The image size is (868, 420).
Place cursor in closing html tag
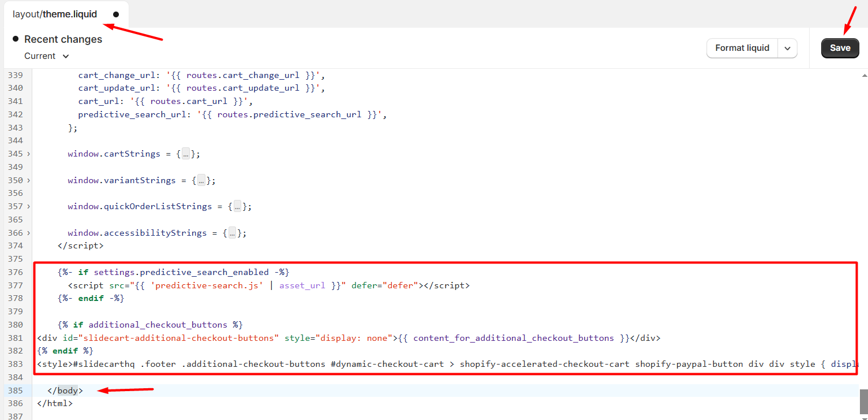coord(55,404)
